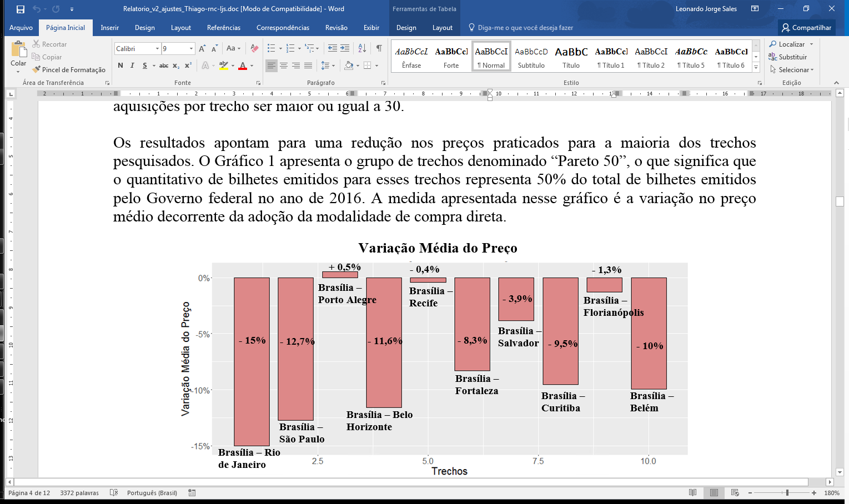Screen dimensions: 849x504
Task: Click the 180% zoom level indicator
Action: coord(831,492)
